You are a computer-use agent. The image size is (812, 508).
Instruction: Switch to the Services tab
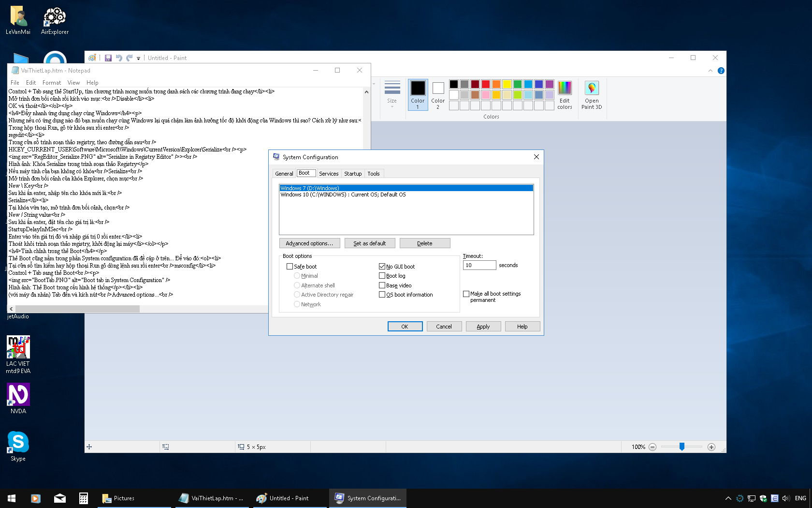329,174
